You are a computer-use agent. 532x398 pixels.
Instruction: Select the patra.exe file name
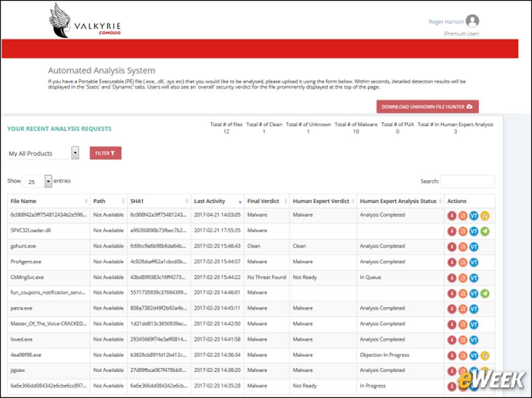tap(21, 308)
